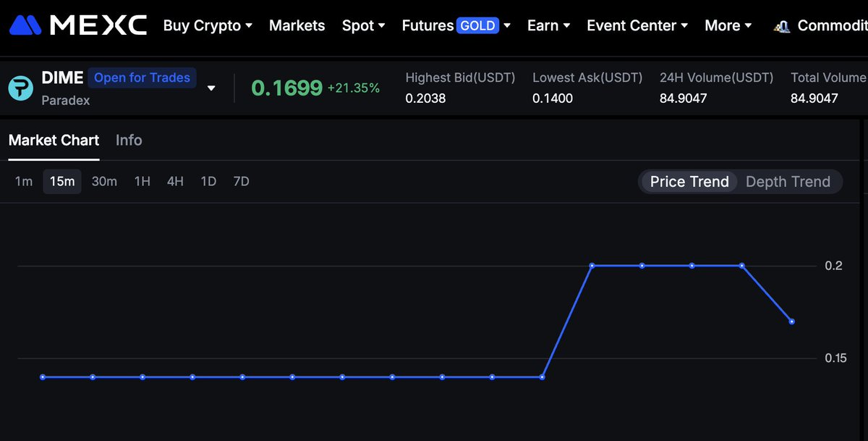The image size is (868, 441).
Task: Open the Buy Crypto dropdown menu
Action: click(x=208, y=25)
